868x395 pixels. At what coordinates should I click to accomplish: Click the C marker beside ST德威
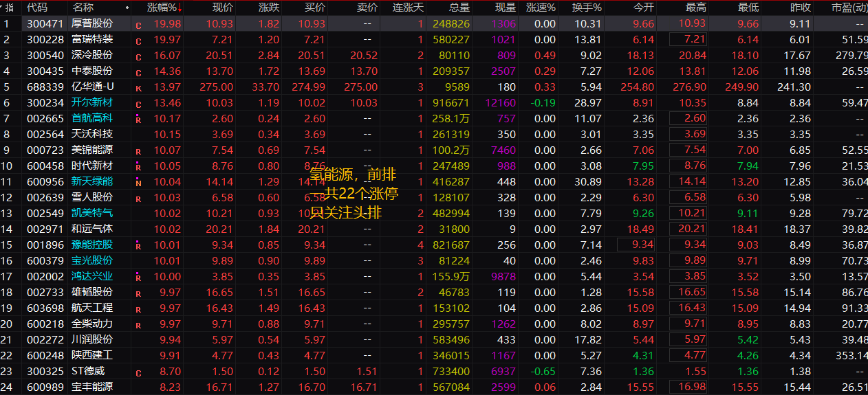[x=138, y=373]
